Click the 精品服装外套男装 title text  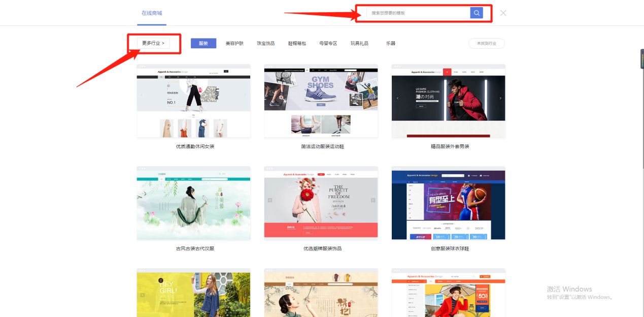coord(450,146)
